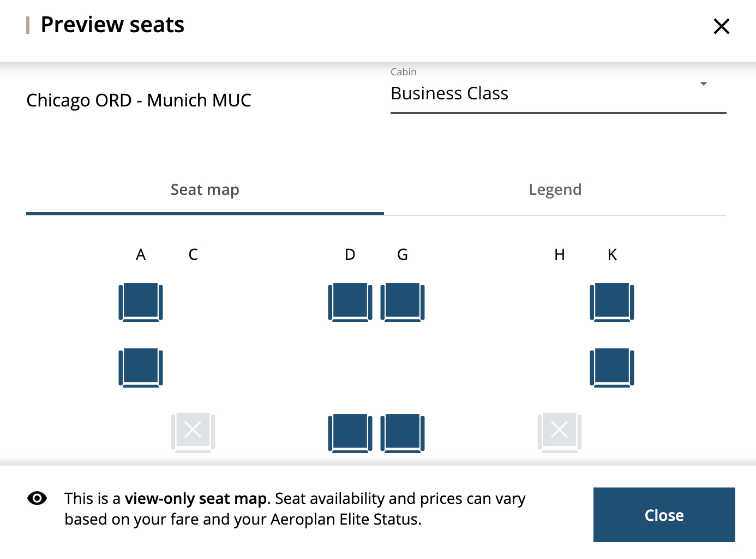The height and width of the screenshot is (559, 756).
Task: Click the blocked X seat in column H
Action: [559, 431]
